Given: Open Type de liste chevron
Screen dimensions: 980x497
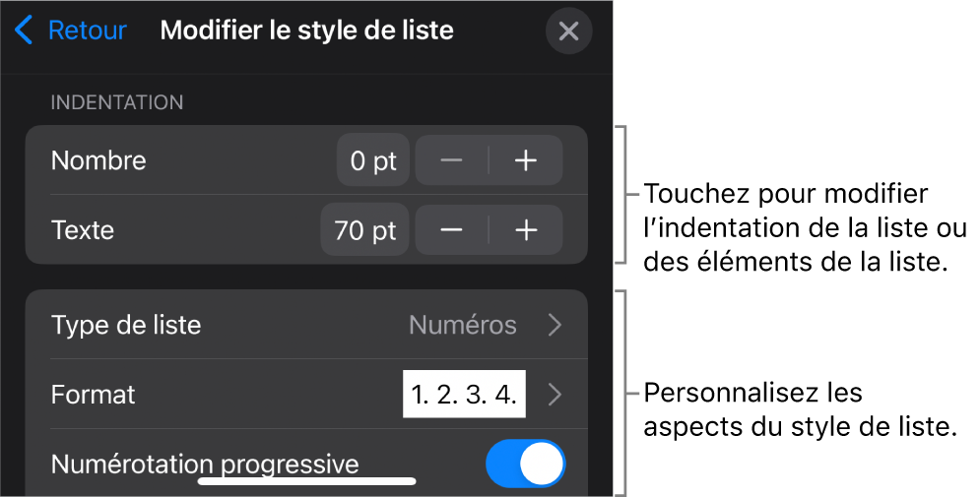Looking at the screenshot, I should coord(555,325).
